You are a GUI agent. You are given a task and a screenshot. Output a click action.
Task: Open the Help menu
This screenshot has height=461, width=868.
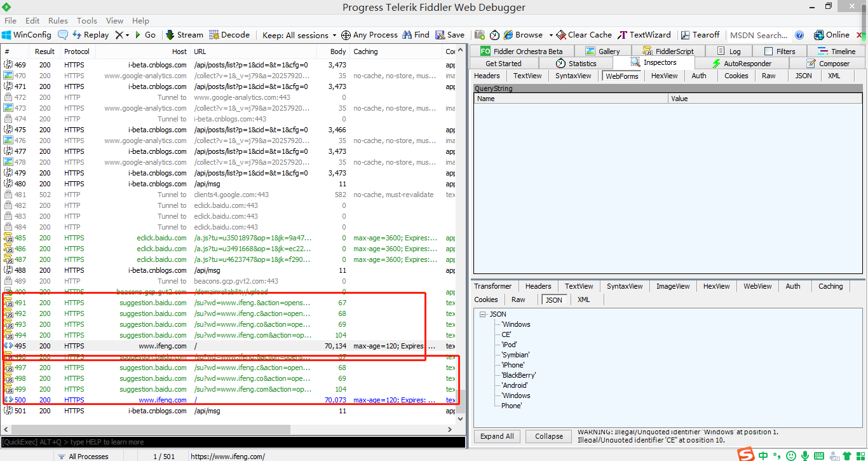[140, 20]
